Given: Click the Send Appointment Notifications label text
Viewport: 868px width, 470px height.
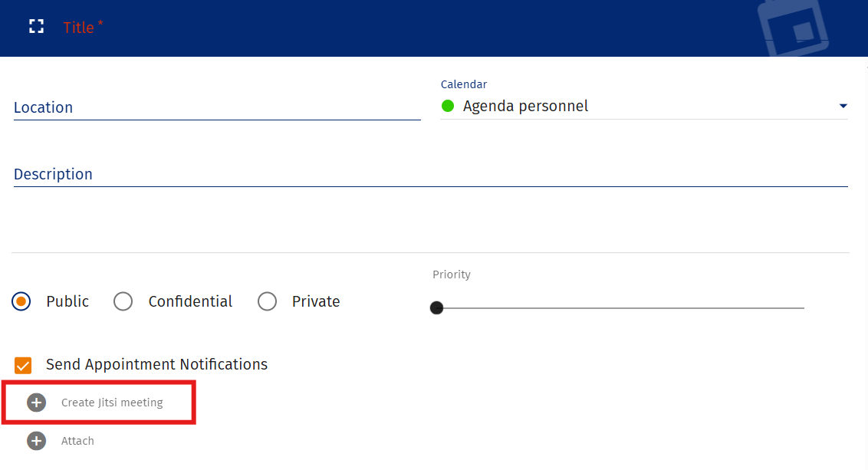Looking at the screenshot, I should coord(156,364).
